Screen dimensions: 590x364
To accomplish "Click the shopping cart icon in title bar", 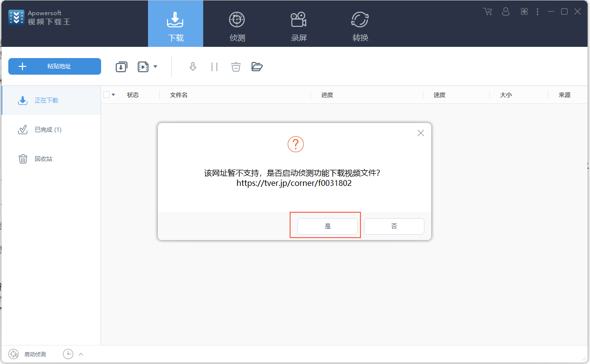I will pos(487,12).
